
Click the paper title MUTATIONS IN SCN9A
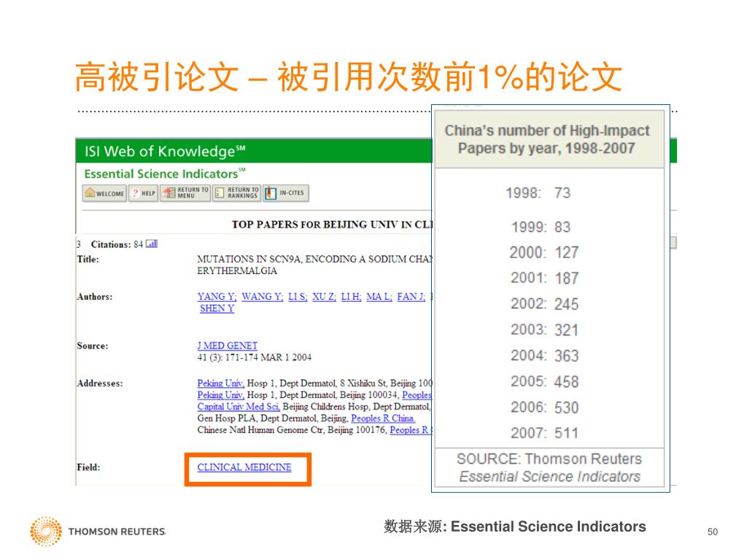tap(314, 265)
